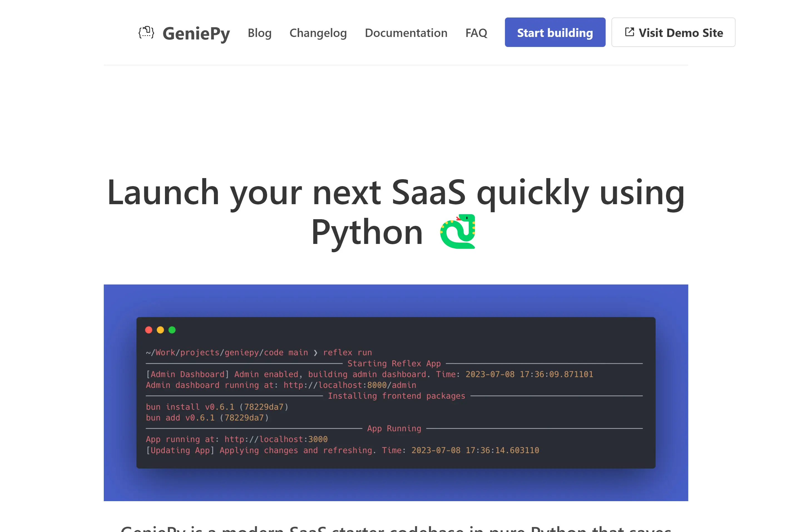Click the red dot in terminal window
The width and height of the screenshot is (799, 532).
click(x=149, y=330)
